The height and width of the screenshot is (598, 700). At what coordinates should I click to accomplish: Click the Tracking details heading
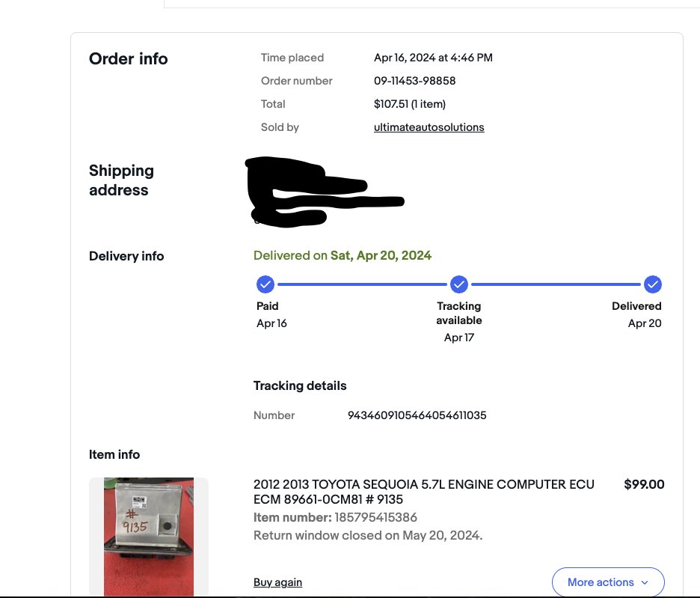click(300, 385)
